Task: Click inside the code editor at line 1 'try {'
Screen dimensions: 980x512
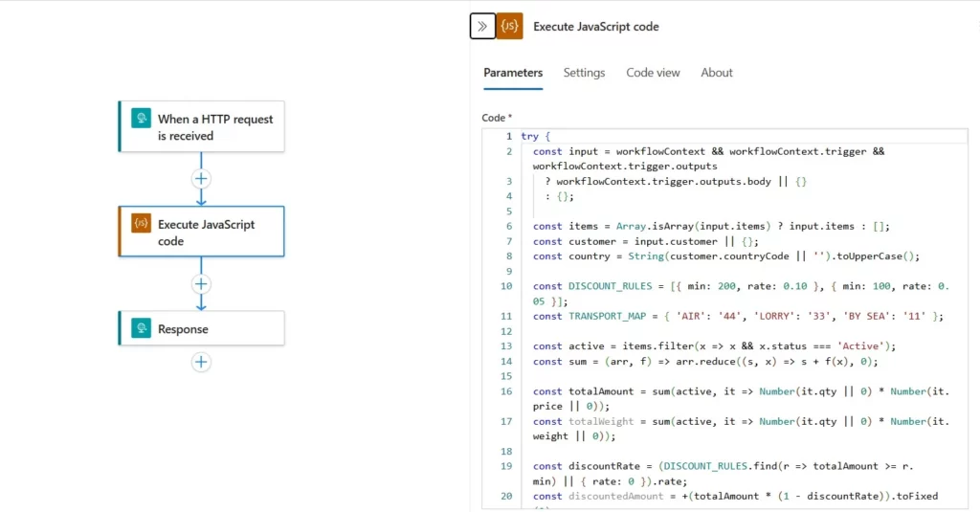Action: [x=536, y=136]
